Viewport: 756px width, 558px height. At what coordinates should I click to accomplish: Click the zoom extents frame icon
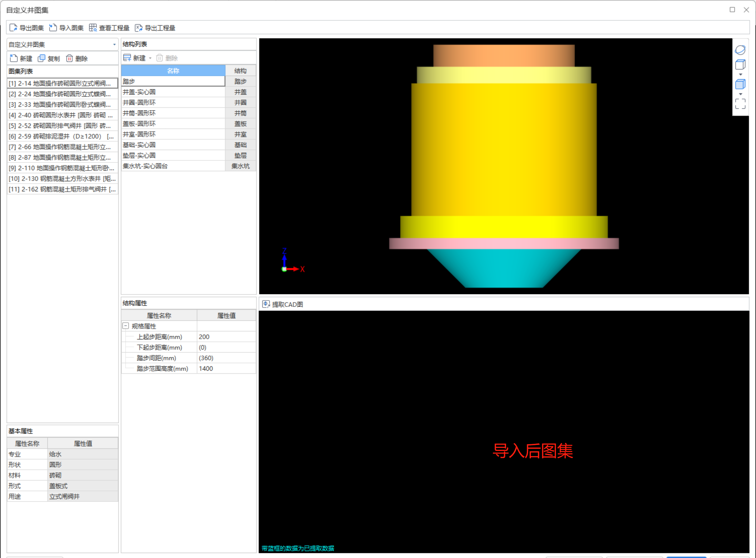740,104
